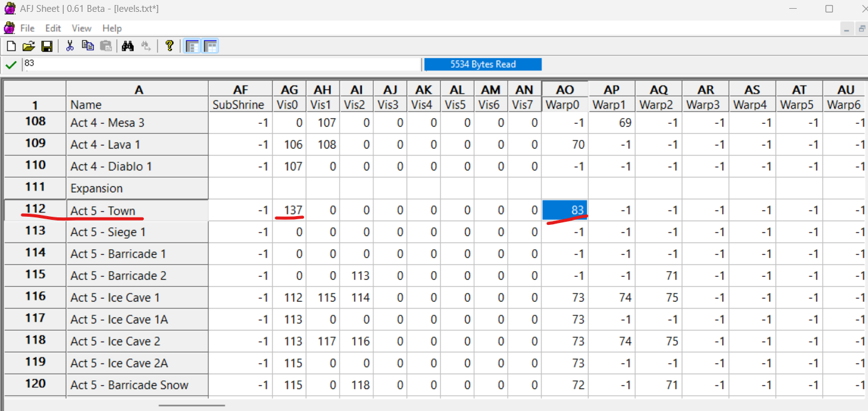Image resolution: width=868 pixels, height=411 pixels.
Task: Open the Help menu
Action: [x=112, y=28]
